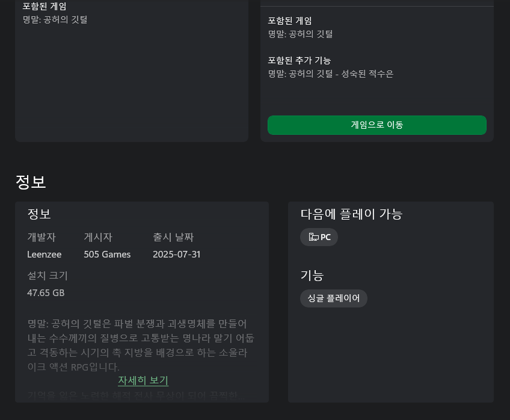Click 명말: 공허의 깃털 in the left card
The width and height of the screenshot is (510, 420).
click(55, 20)
